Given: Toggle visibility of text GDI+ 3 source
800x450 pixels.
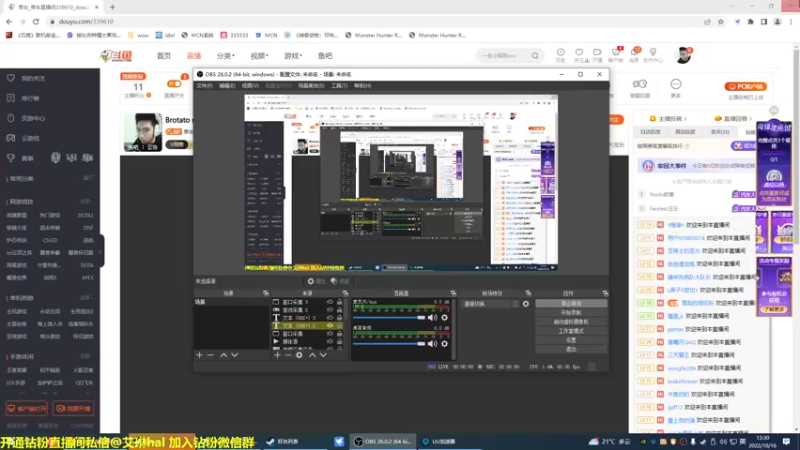Looking at the screenshot, I should 330,317.
